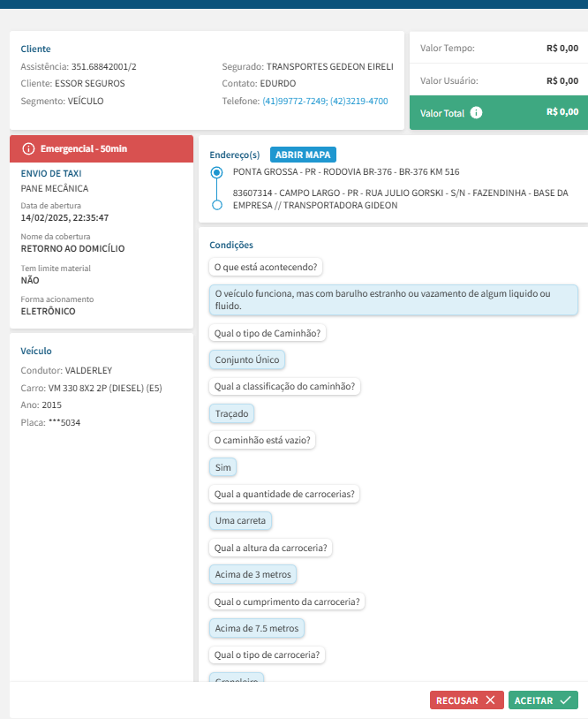This screenshot has width=588, height=719.
Task: Click the 'O que está acontecendo?' question
Action: click(x=268, y=266)
